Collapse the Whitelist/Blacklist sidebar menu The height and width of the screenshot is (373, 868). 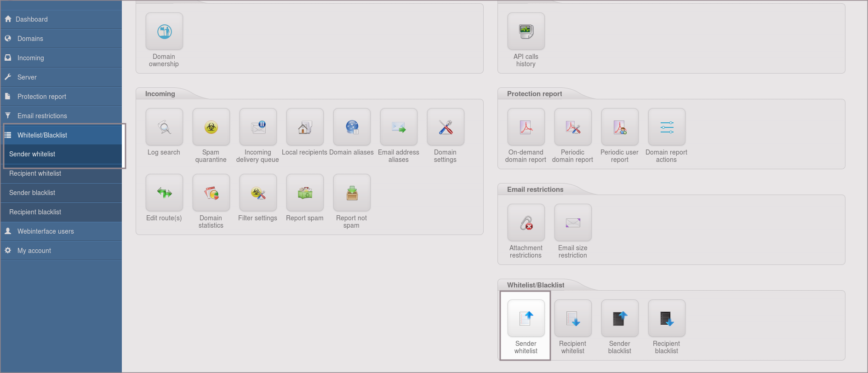pyautogui.click(x=42, y=135)
